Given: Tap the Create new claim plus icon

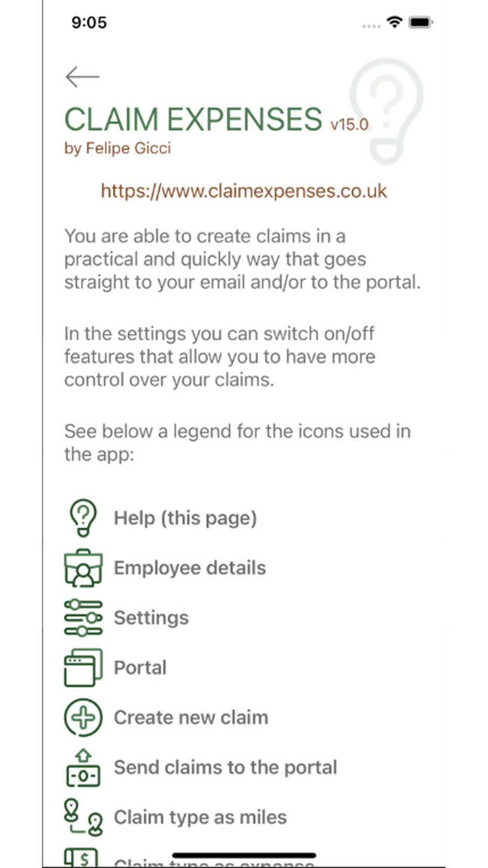Looking at the screenshot, I should pos(83,717).
